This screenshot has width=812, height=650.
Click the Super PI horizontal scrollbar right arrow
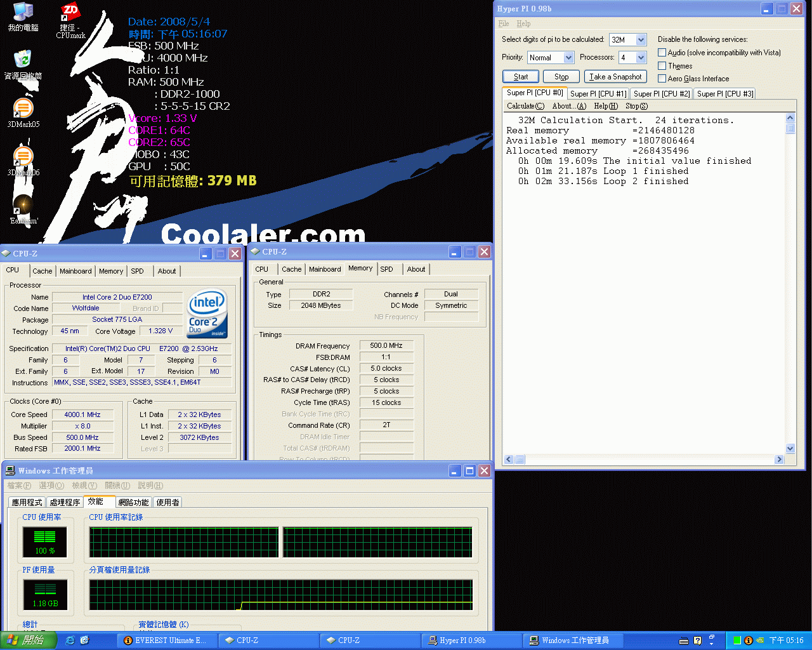click(780, 460)
